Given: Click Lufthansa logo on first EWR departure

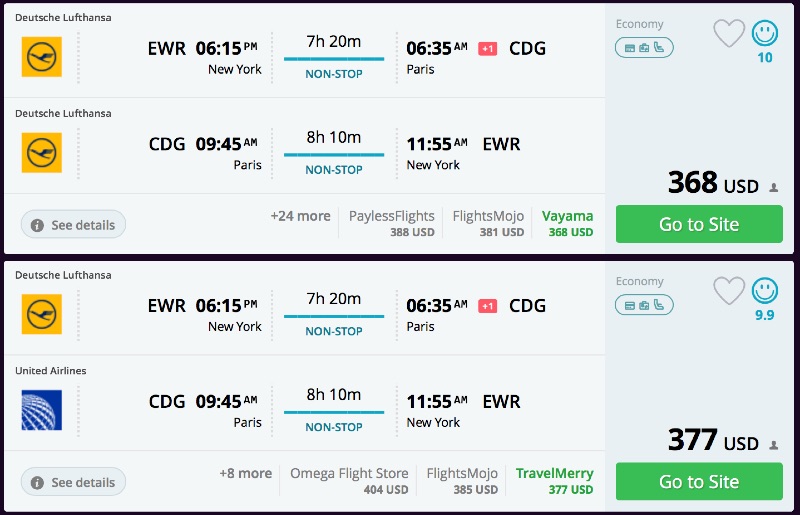Looking at the screenshot, I should (x=41, y=57).
